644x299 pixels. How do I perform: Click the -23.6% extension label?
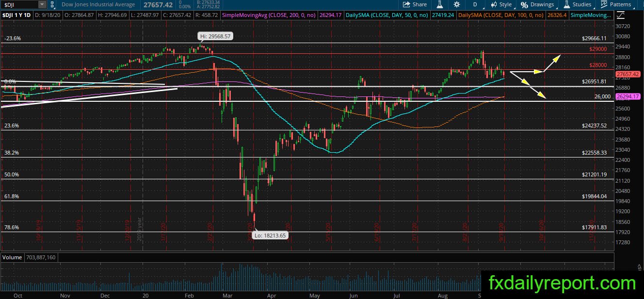[12, 38]
